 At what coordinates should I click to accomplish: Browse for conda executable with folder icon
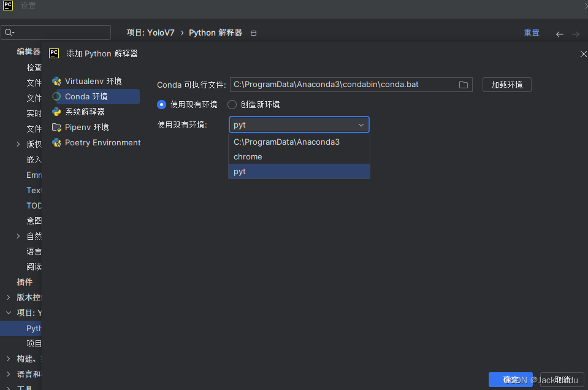(x=463, y=85)
